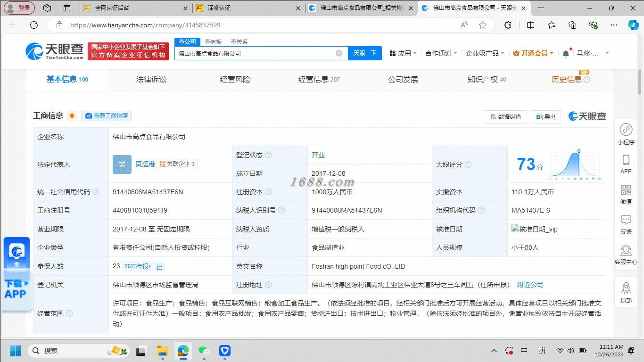This screenshot has height=362, width=644.
Task: Click the Tianyancha logo
Action: tap(55, 51)
